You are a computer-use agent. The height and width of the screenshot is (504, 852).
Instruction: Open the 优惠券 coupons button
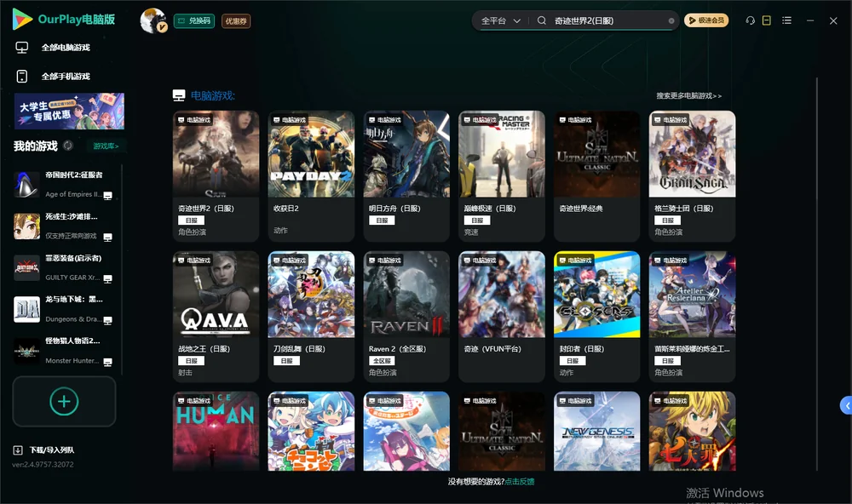[x=236, y=21]
